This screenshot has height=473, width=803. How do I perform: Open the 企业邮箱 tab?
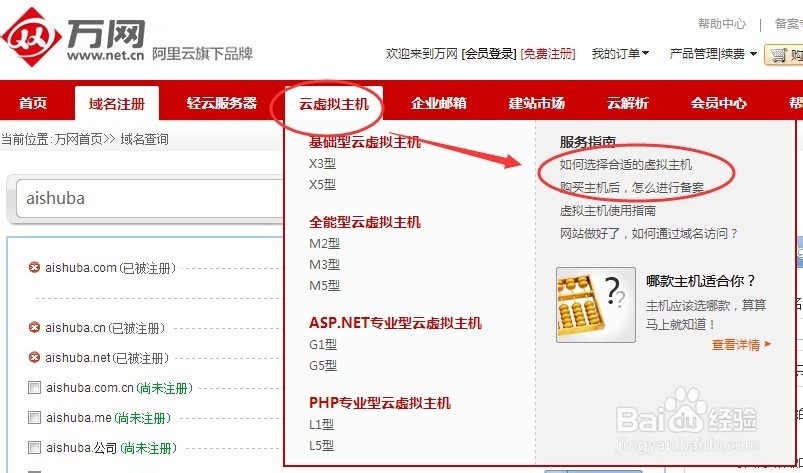438,103
